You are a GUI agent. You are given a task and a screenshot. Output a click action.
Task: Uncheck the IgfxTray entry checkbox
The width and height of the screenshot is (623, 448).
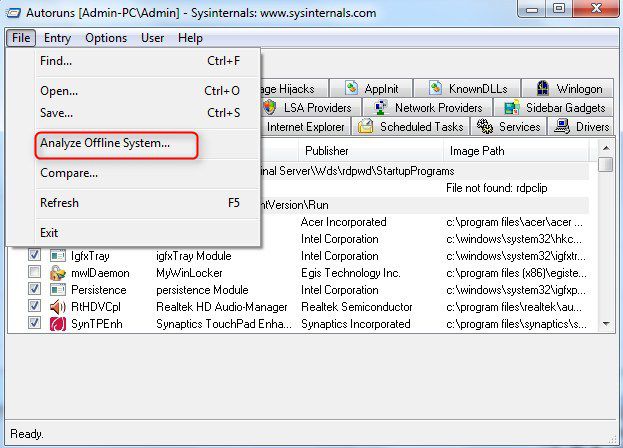pyautogui.click(x=34, y=254)
